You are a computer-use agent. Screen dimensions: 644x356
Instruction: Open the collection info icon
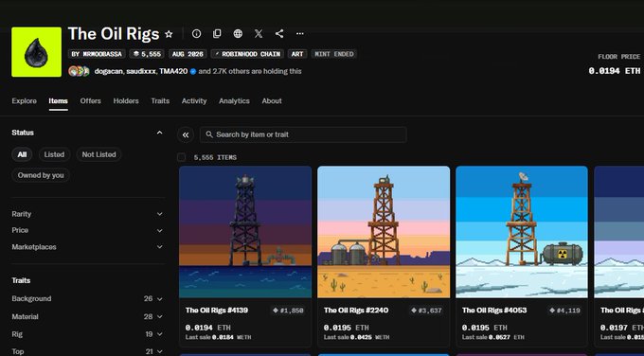point(196,34)
